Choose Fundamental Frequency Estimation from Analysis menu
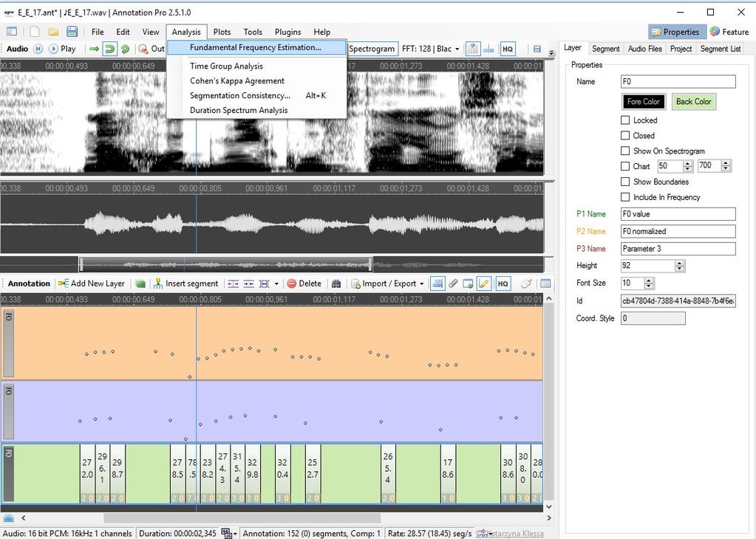The width and height of the screenshot is (756, 539). [x=256, y=47]
